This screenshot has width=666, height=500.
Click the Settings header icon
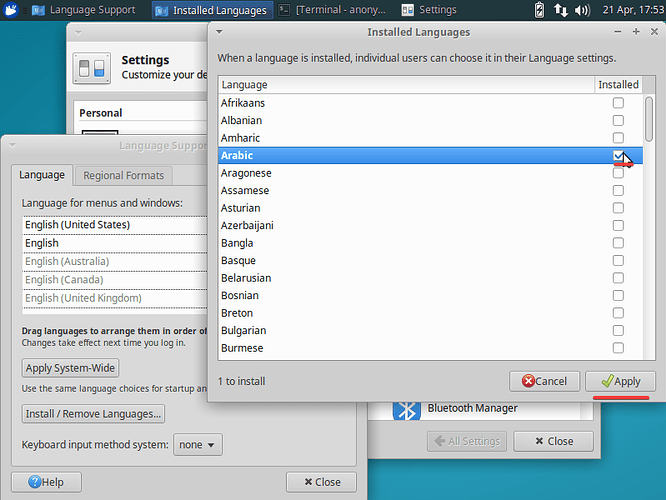tap(92, 68)
